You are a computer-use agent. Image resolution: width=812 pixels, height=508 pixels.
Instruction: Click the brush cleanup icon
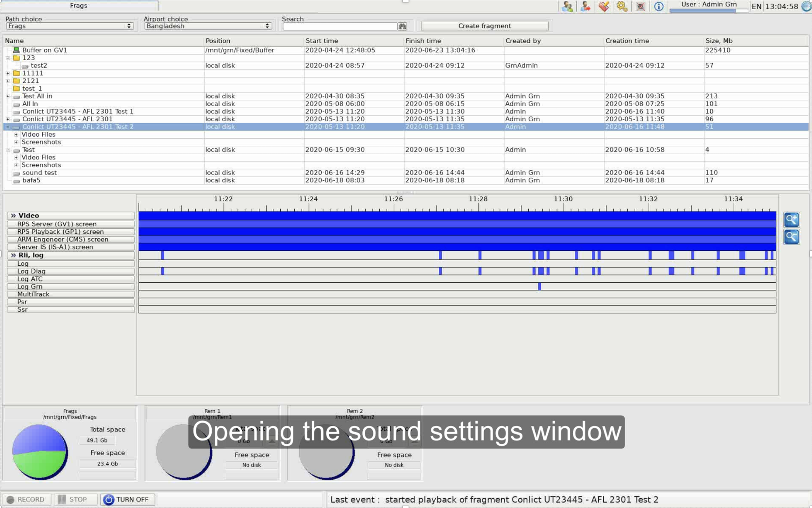pos(604,7)
